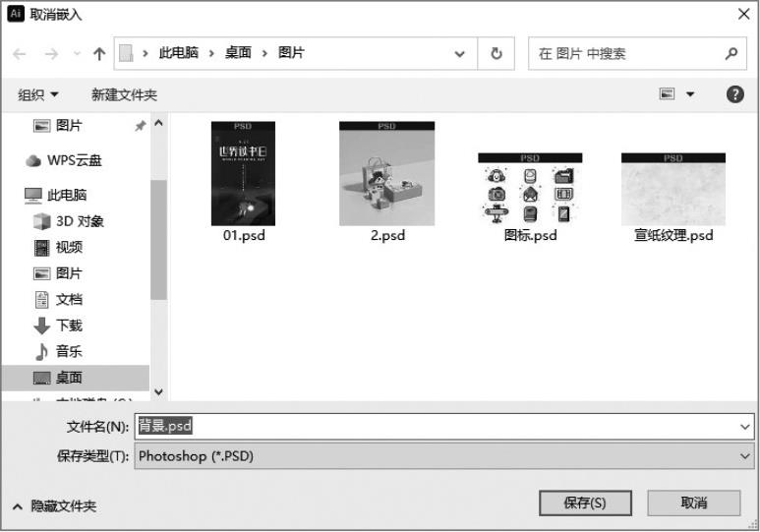Close the 取消嵌入 dialog
The height and width of the screenshot is (532, 760).
(x=744, y=14)
